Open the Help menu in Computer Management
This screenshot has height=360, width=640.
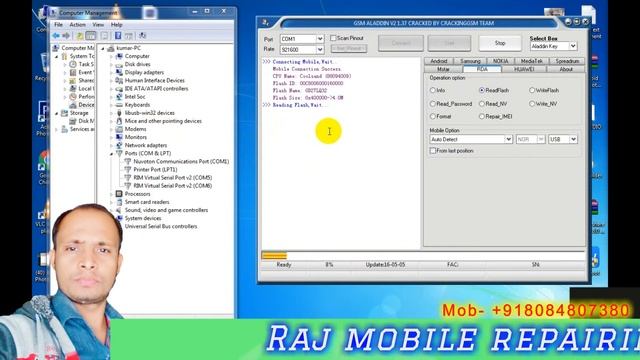click(116, 25)
